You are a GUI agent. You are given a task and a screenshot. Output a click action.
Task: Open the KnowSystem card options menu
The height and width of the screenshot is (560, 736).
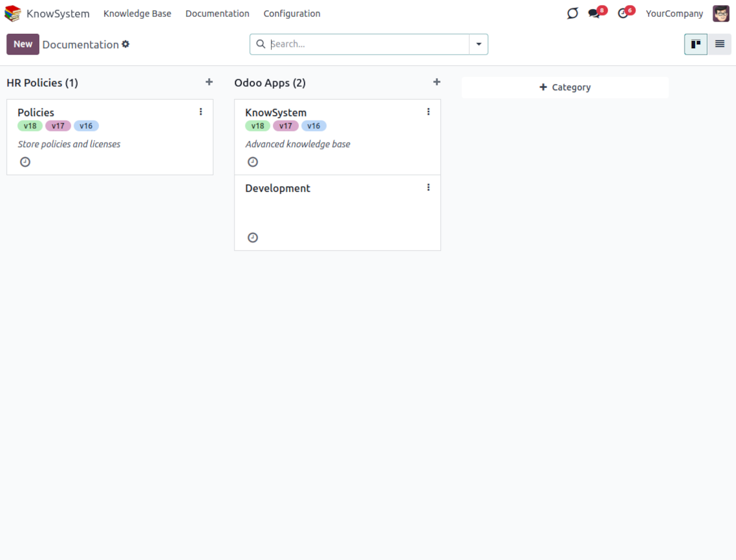[x=429, y=112]
